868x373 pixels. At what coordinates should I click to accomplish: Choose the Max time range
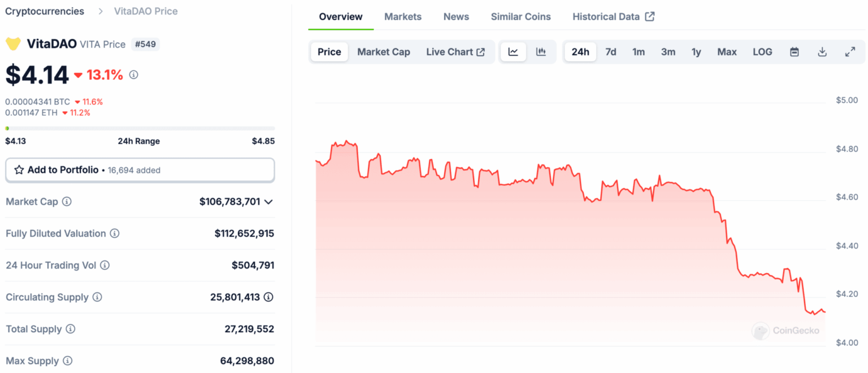727,52
